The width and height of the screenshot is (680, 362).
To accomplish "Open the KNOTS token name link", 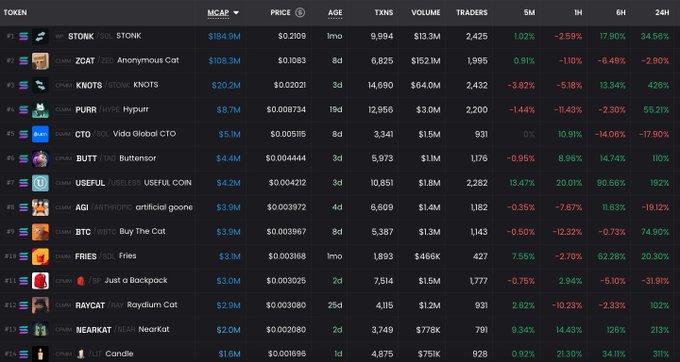I will tap(89, 85).
